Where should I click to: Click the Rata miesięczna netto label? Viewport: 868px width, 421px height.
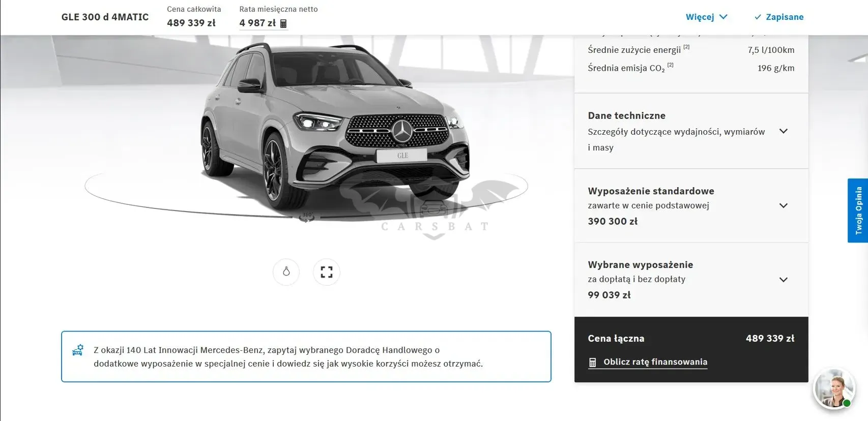tap(278, 9)
